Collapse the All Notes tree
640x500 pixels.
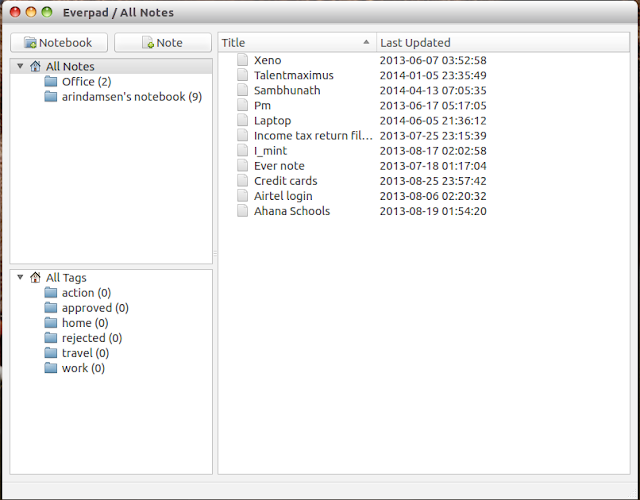(x=20, y=66)
